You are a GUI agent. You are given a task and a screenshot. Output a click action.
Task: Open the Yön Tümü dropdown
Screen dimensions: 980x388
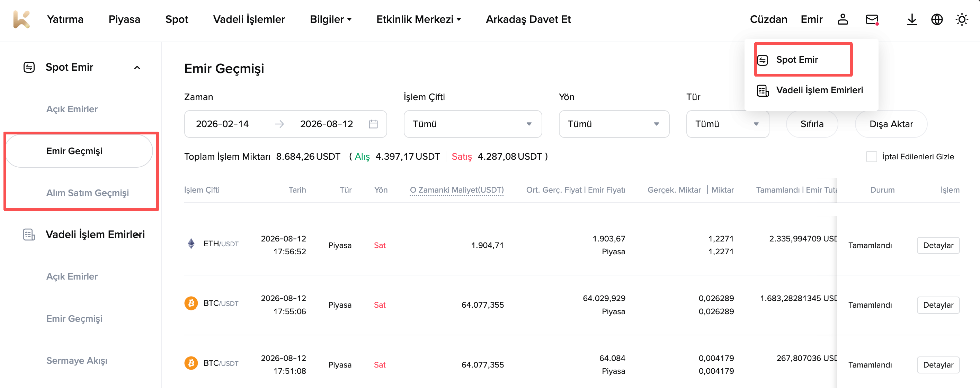(x=614, y=124)
